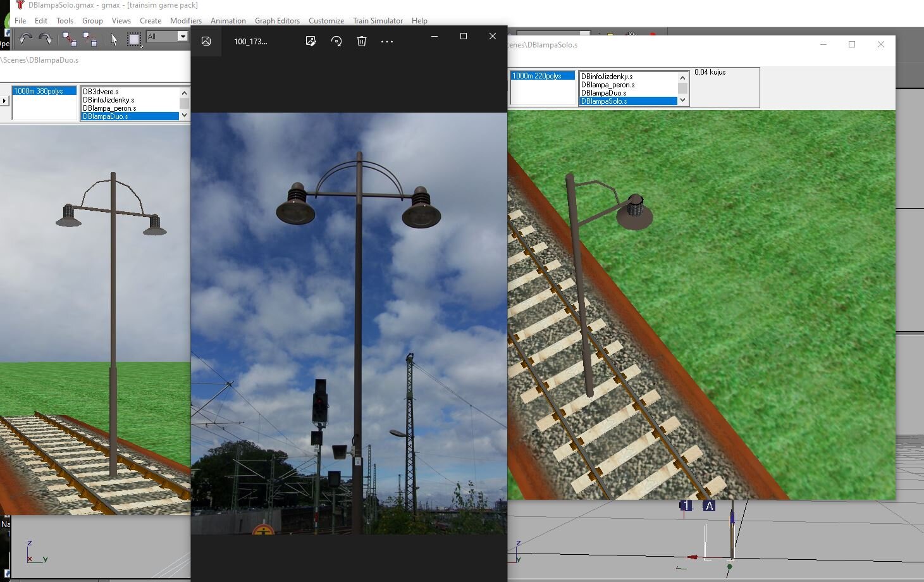The width and height of the screenshot is (924, 582).
Task: Click the Photos app gallery icon
Action: click(206, 41)
